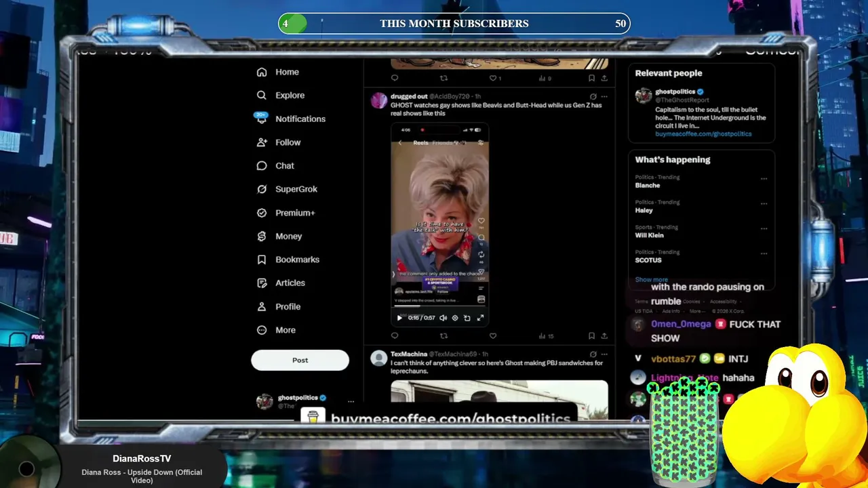The image size is (868, 488).
Task: Open video settings gear menu
Action: [x=455, y=318]
